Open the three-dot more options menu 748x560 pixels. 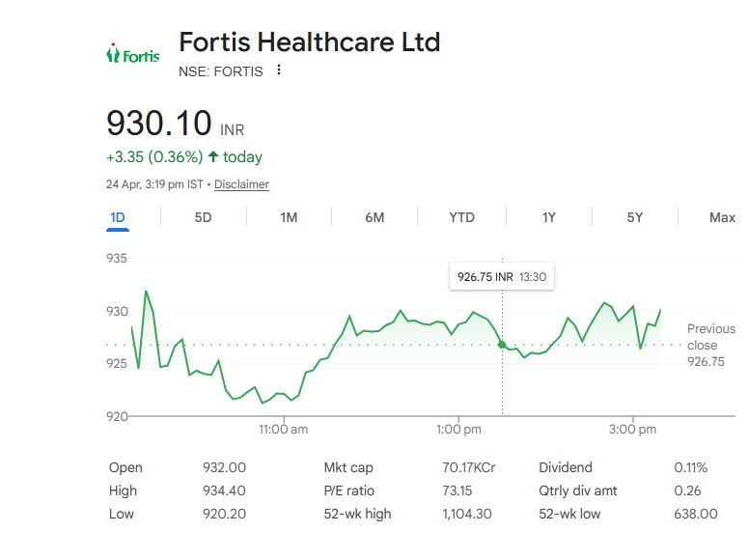(x=279, y=70)
